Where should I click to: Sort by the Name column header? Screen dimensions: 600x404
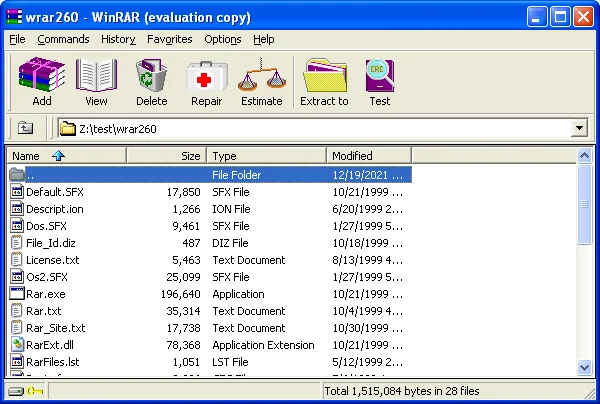point(67,156)
